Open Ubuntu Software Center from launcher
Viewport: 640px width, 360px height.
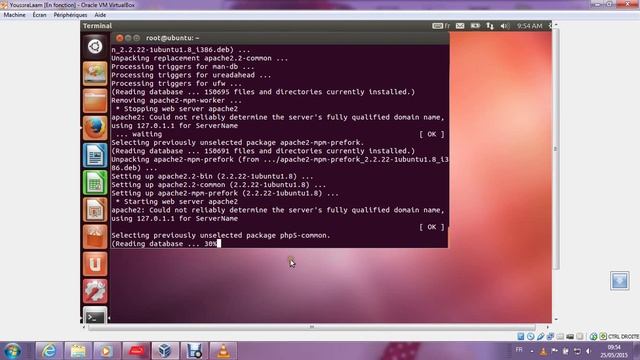pos(95,237)
